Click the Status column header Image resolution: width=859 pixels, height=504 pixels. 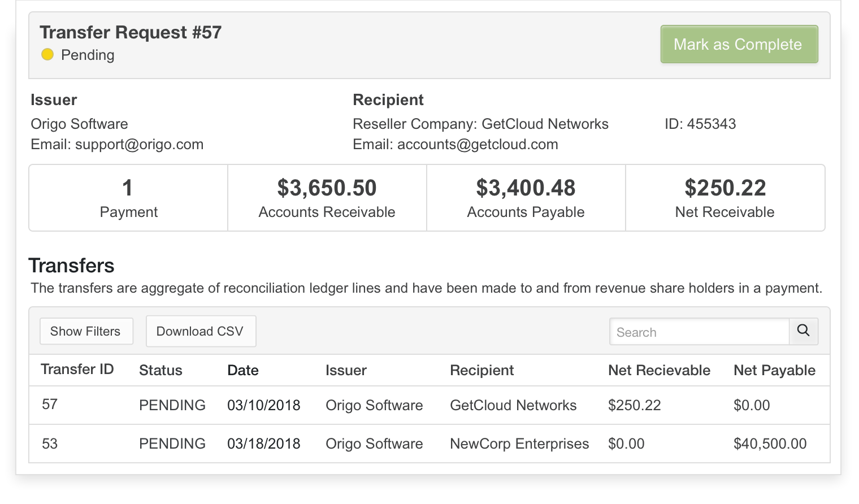pyautogui.click(x=160, y=370)
